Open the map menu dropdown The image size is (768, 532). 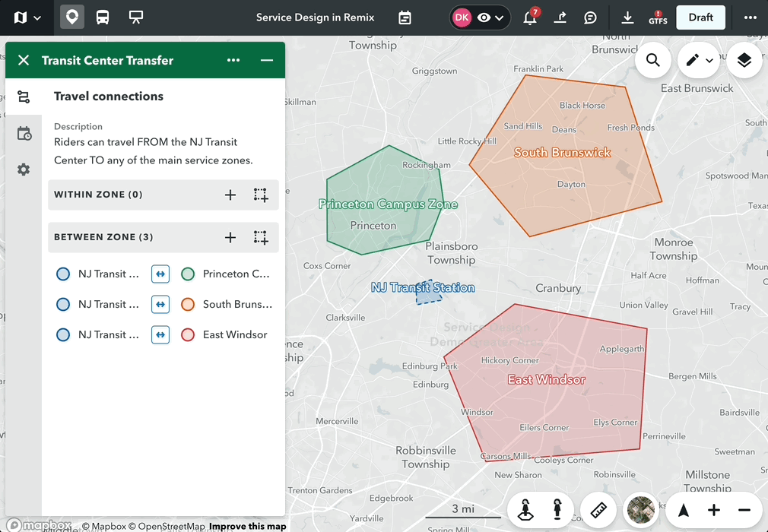pyautogui.click(x=27, y=17)
